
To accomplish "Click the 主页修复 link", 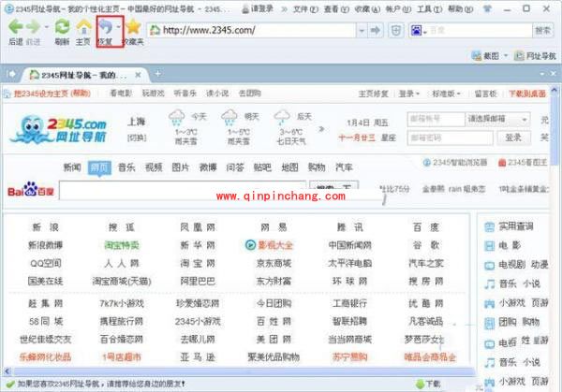I will click(x=374, y=94).
